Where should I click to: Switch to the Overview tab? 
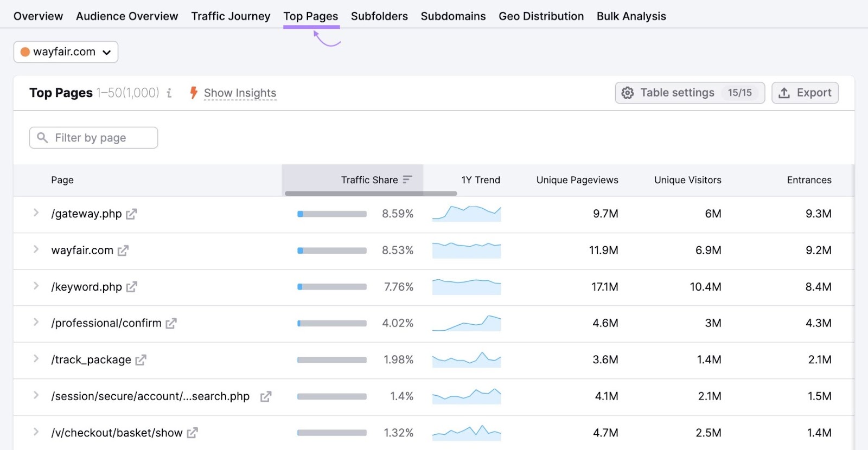tap(38, 16)
